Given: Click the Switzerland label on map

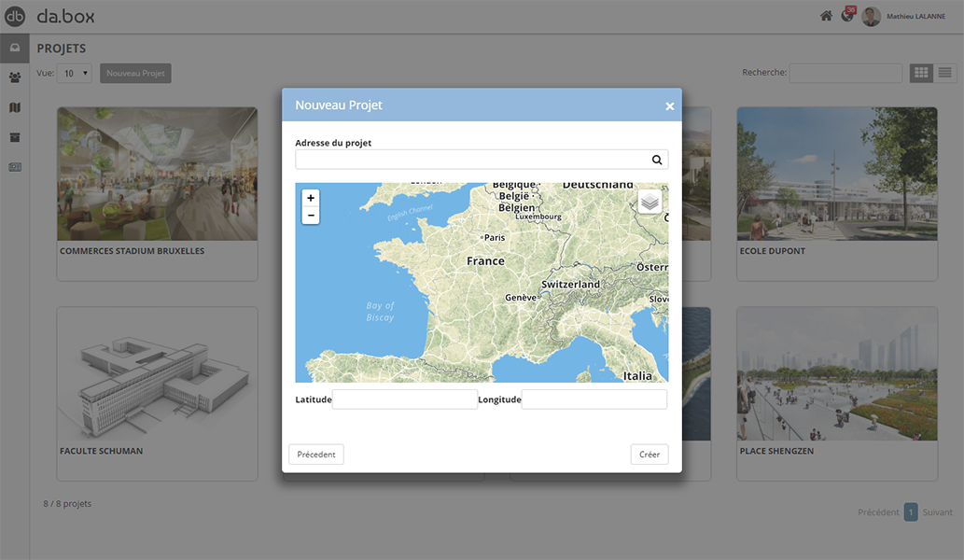Looking at the screenshot, I should click(570, 285).
